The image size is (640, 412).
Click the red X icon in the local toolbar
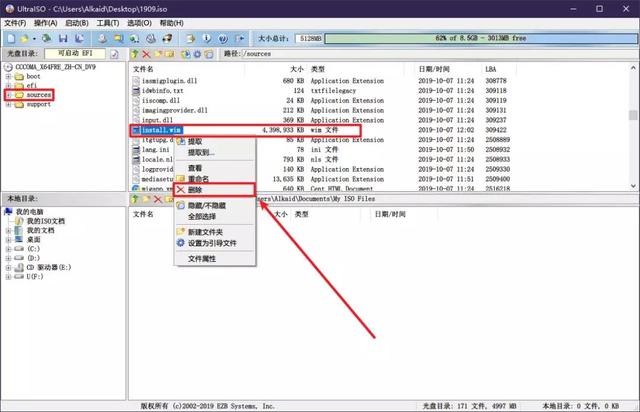click(158, 199)
